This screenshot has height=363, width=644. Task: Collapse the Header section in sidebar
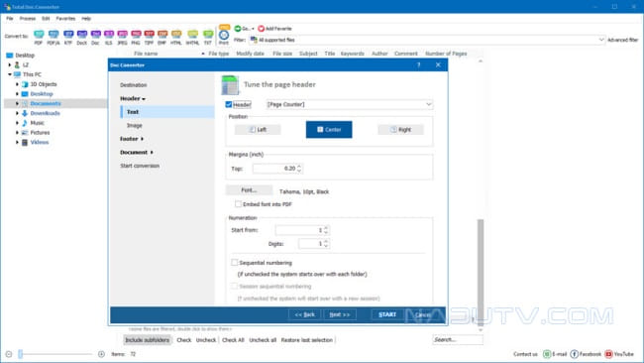(144, 98)
